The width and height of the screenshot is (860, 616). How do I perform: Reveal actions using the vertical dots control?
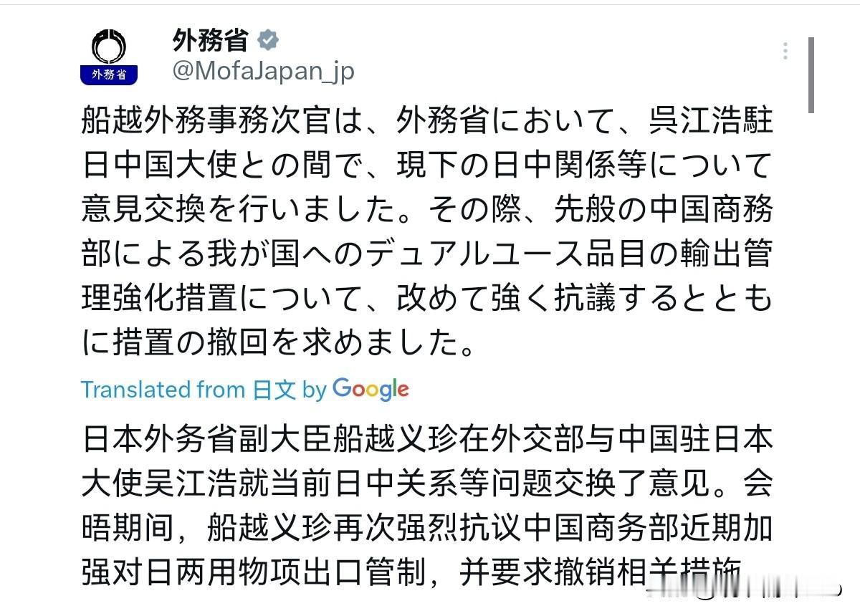pyautogui.click(x=785, y=50)
